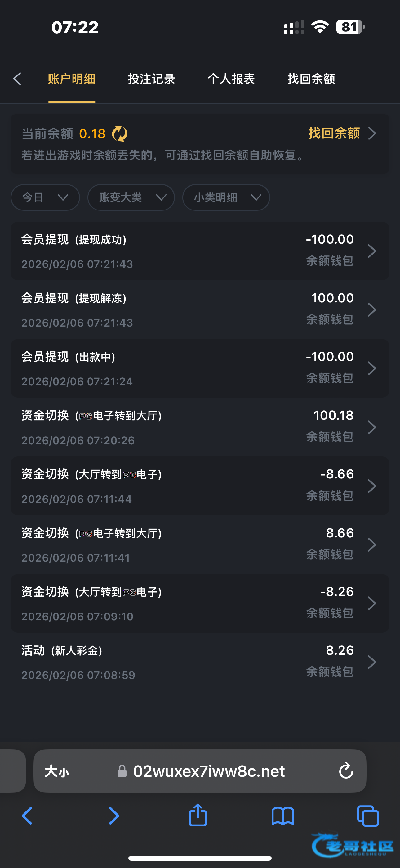The image size is (400, 868).
Task: Switch to the 个人报表 tab
Action: pos(231,79)
